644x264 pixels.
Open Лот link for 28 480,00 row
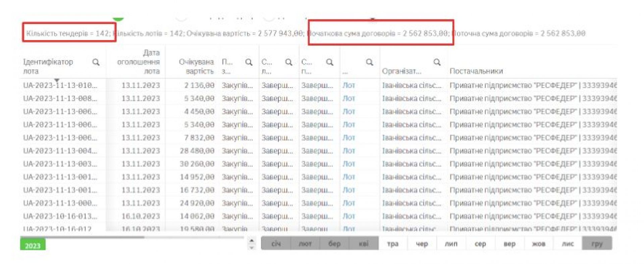tap(348, 151)
